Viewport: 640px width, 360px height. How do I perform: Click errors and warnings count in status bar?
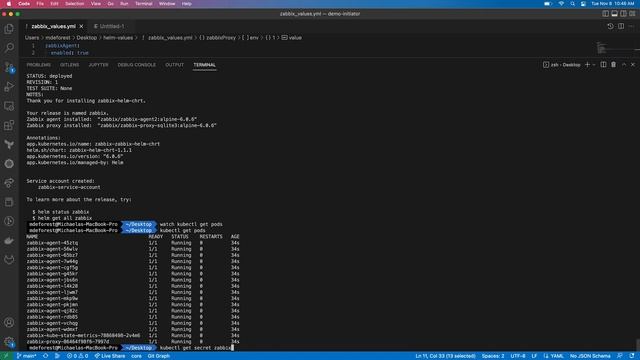coord(78,356)
